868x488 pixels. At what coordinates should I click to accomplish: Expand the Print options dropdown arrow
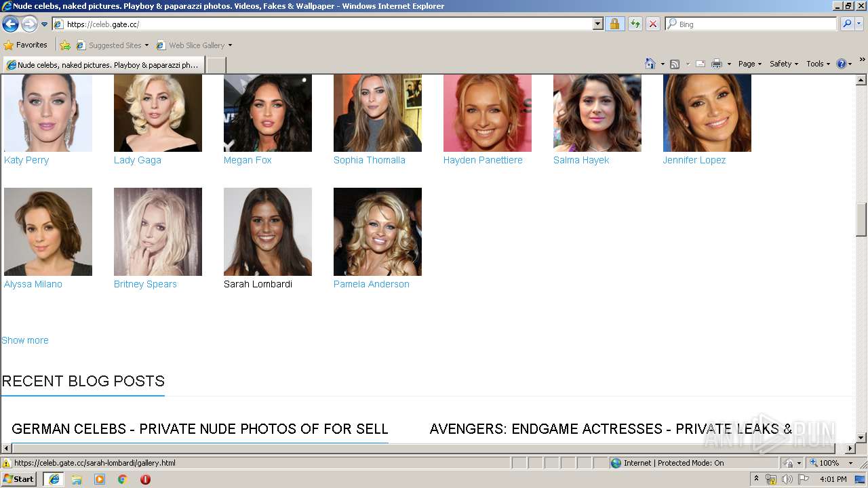coord(729,64)
